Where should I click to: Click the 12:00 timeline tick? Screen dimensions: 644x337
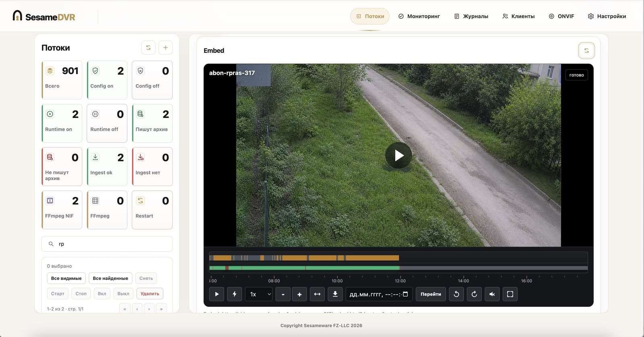point(400,281)
